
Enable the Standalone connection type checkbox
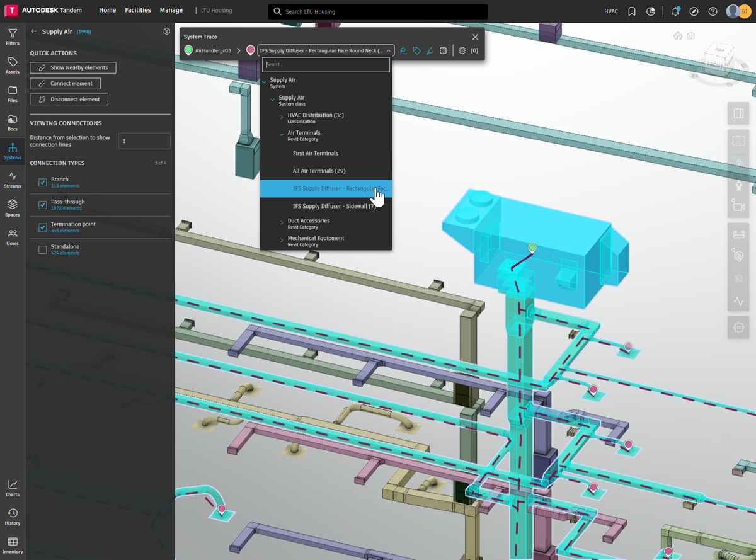43,250
